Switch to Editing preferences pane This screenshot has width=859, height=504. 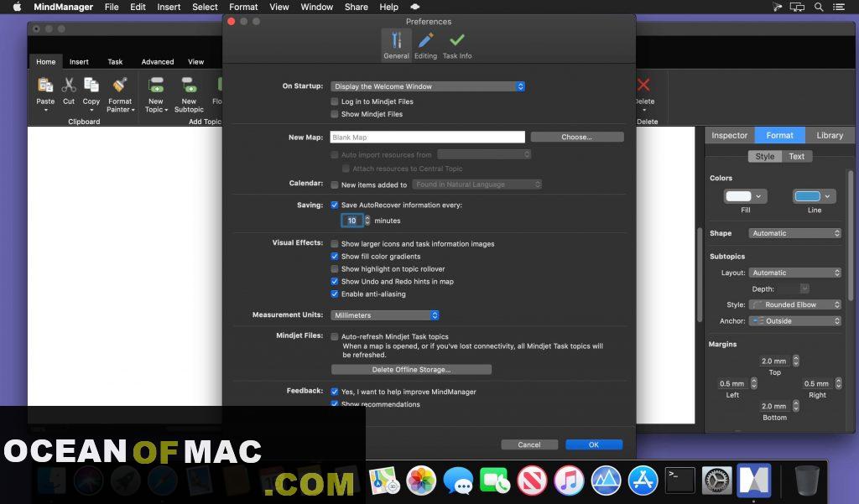coord(425,45)
